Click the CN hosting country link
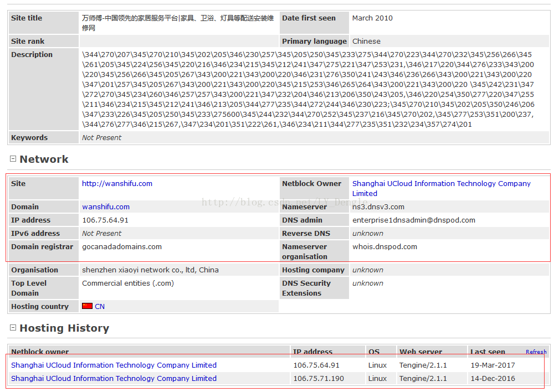The image size is (559, 392). click(100, 307)
